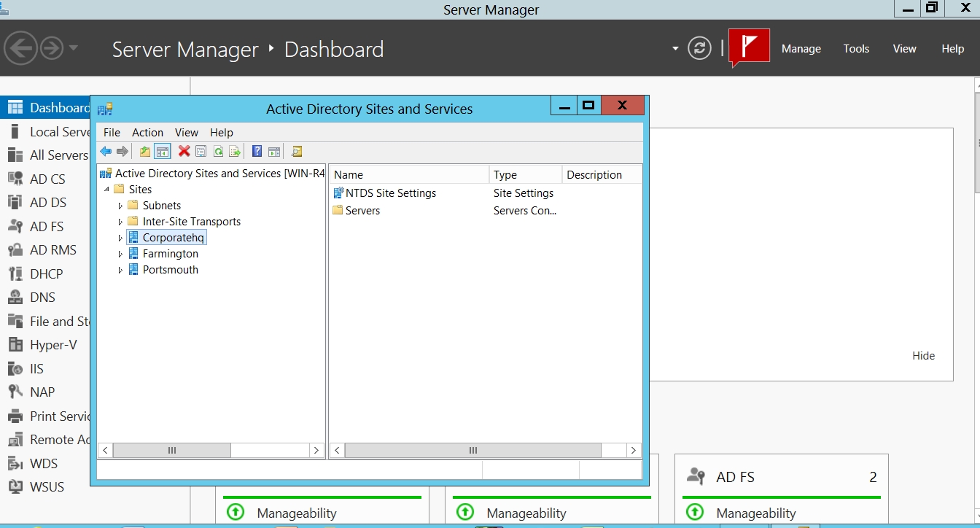Open the View menu in Sites and Services
The width and height of the screenshot is (980, 528).
tap(186, 132)
